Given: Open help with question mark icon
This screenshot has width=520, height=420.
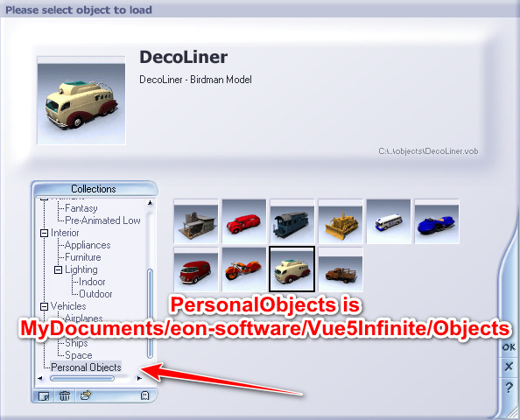Looking at the screenshot, I should pos(509,387).
